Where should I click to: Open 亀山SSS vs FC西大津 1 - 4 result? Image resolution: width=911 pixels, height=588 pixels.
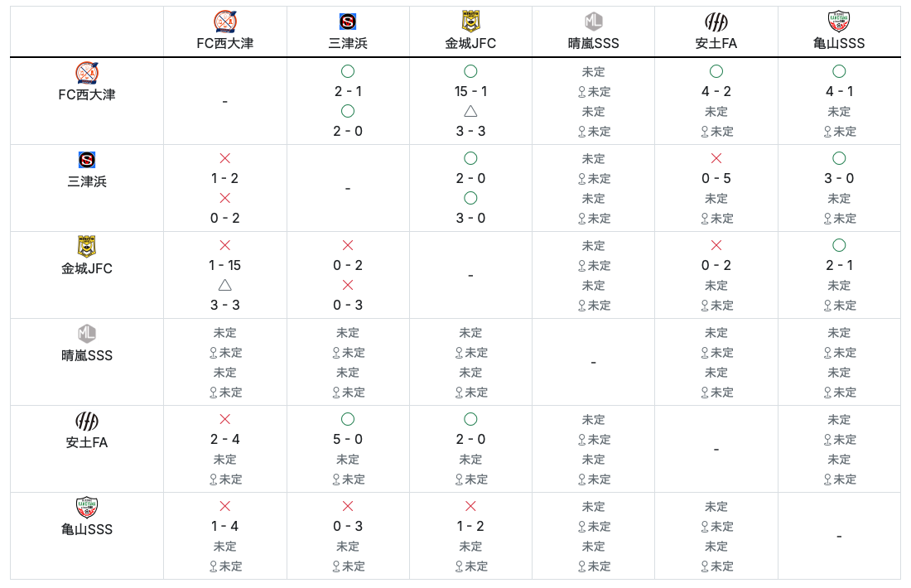pos(224,527)
